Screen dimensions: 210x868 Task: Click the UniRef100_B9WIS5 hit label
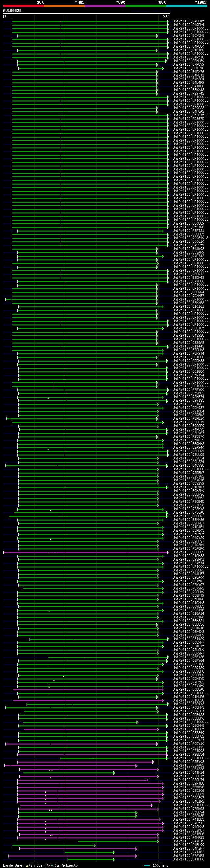pos(188,401)
